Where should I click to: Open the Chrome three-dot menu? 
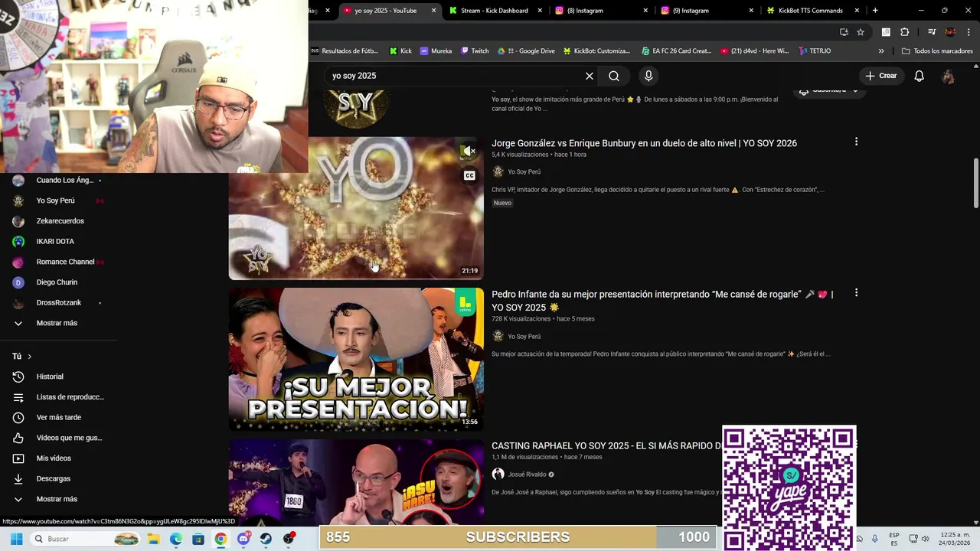point(967,32)
